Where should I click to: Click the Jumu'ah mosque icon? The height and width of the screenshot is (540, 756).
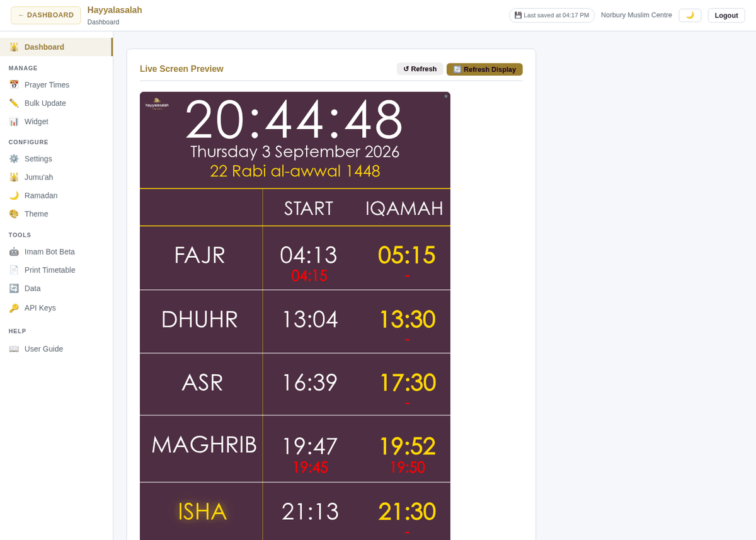tap(14, 177)
